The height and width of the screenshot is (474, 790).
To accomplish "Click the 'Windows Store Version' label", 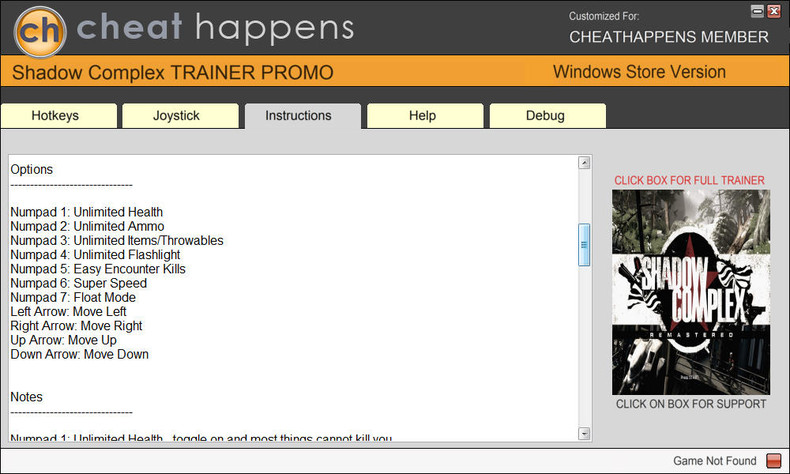I will [x=639, y=72].
